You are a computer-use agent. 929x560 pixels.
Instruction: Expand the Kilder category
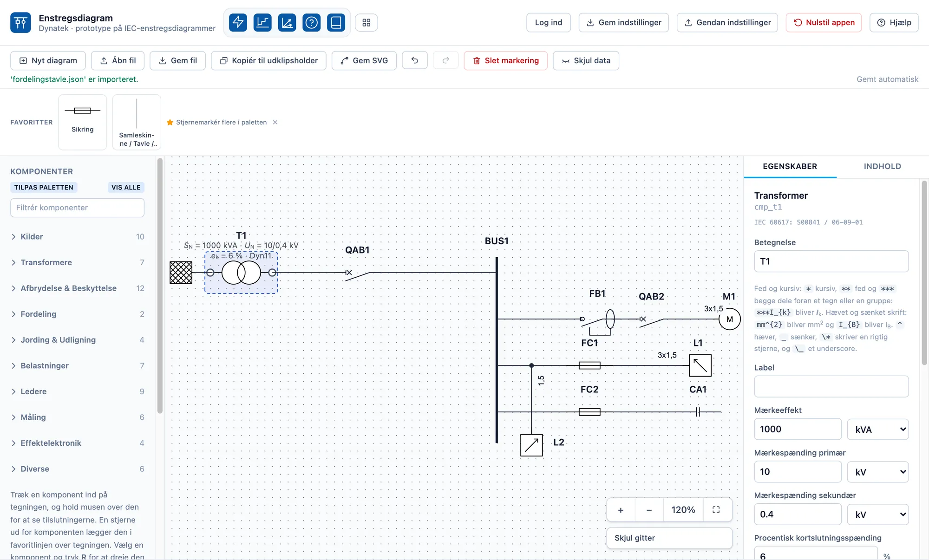click(x=77, y=236)
